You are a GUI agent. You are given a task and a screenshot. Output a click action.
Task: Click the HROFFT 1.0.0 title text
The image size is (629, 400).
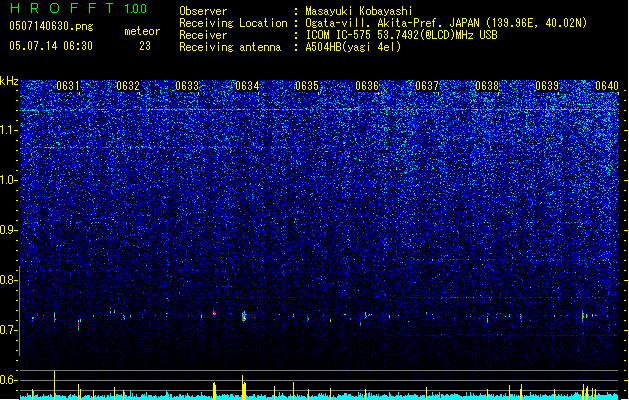tap(79, 8)
